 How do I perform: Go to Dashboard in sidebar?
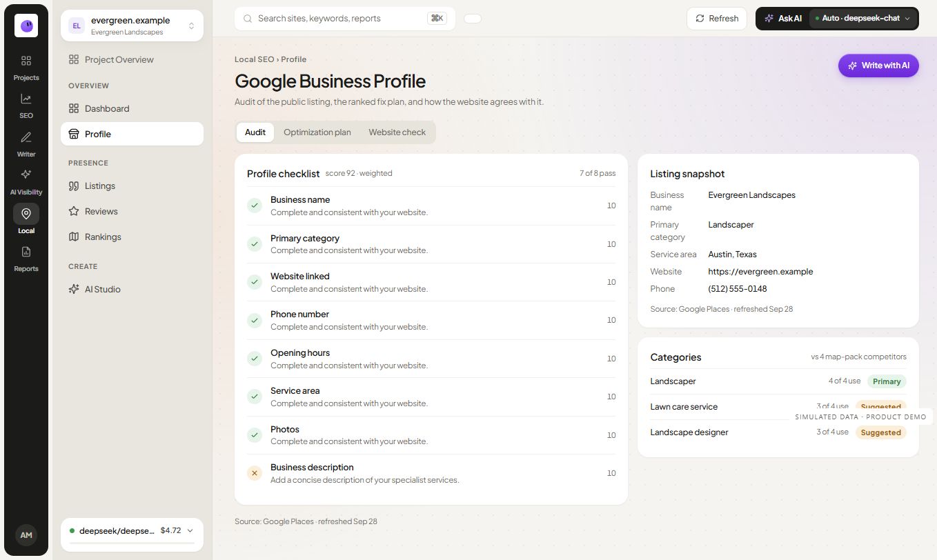[x=132, y=109]
